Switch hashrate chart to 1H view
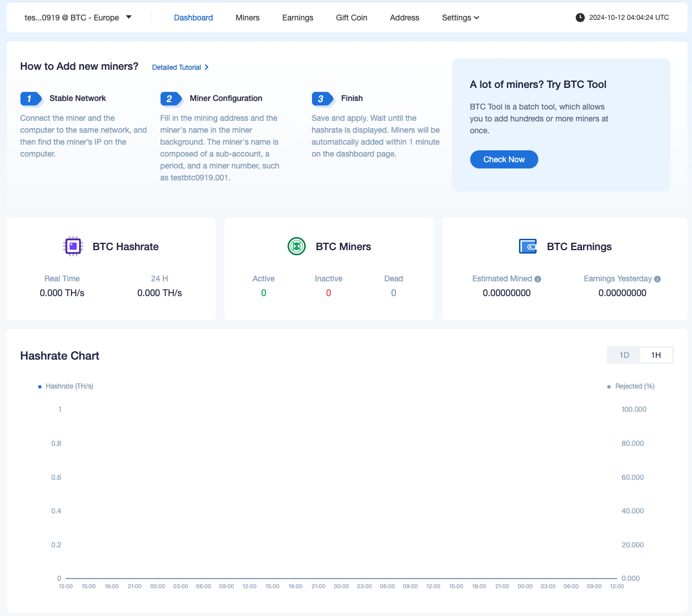The width and height of the screenshot is (692, 616). pos(656,355)
